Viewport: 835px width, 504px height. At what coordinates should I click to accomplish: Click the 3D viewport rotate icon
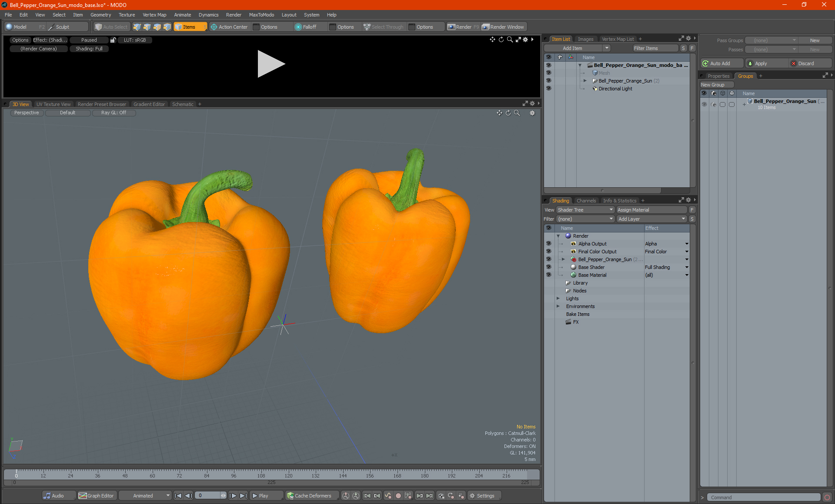[508, 113]
